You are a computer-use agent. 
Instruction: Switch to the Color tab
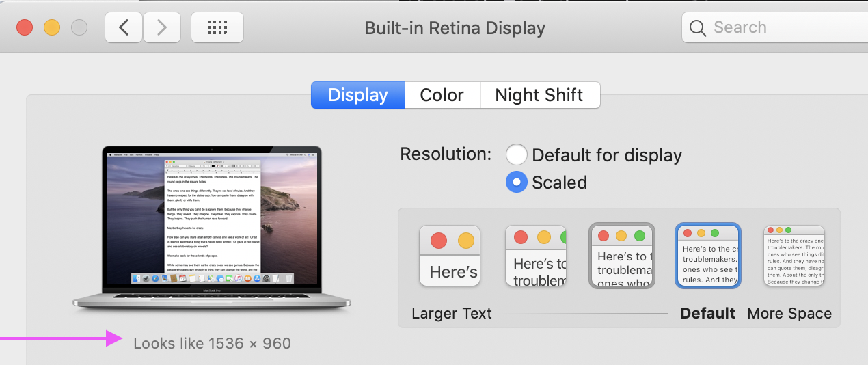[x=442, y=95]
